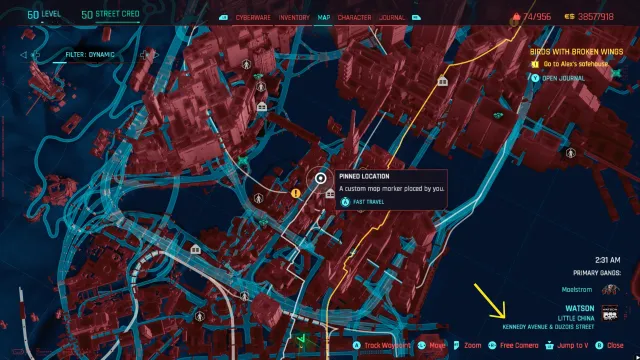Click the Primary Gangs label
Screen dimensions: 640x360
pos(597,273)
